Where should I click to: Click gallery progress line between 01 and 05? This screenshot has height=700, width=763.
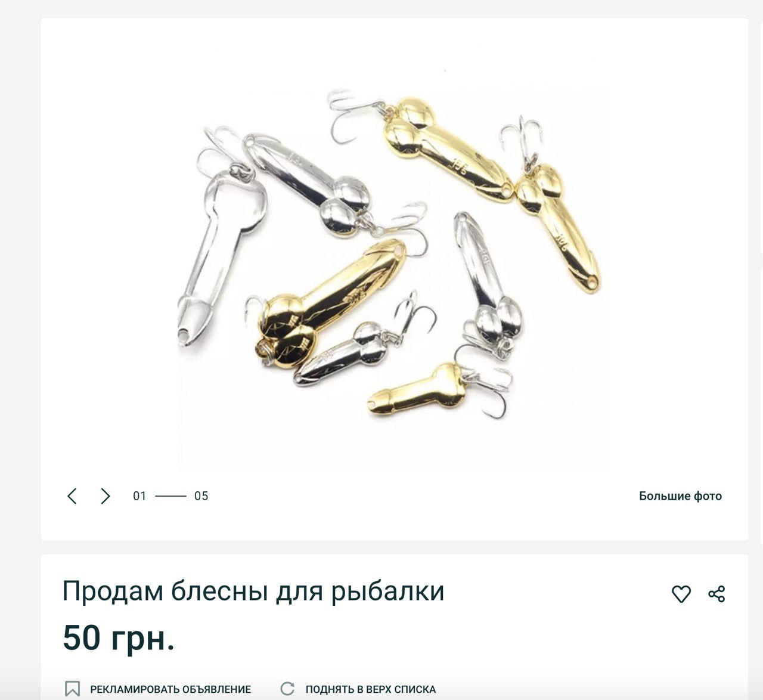[170, 496]
